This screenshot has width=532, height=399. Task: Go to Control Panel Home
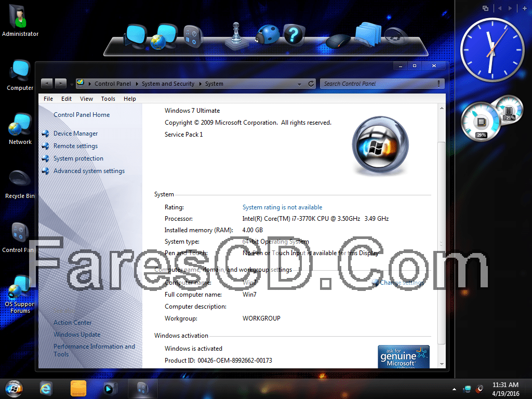[82, 115]
